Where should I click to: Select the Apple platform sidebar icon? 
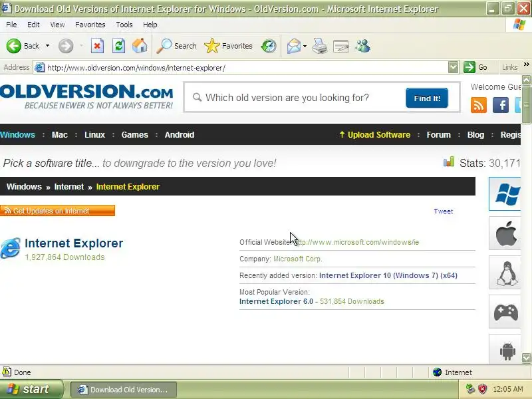[505, 233]
